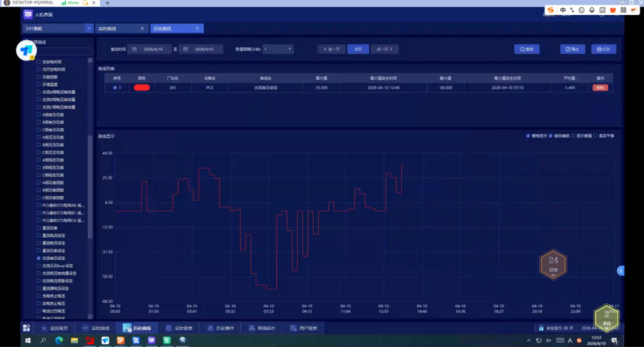Switch to the 实时曲线 top tab
644x347 pixels.
point(121,28)
